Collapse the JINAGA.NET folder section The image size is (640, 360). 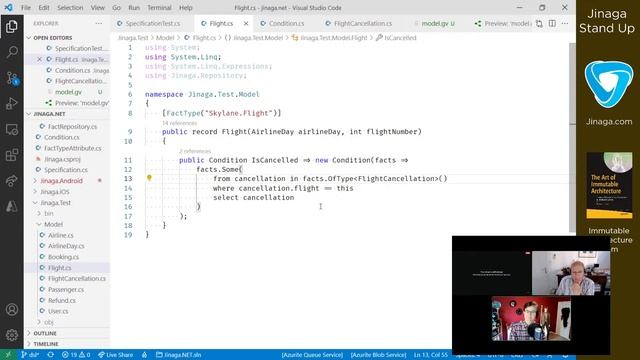pos(49,114)
